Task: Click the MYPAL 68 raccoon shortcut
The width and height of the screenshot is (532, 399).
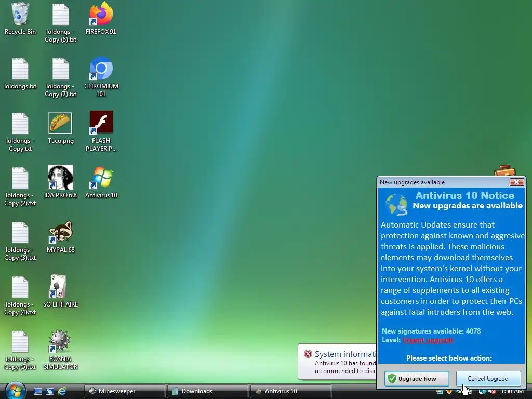Action: (60, 237)
